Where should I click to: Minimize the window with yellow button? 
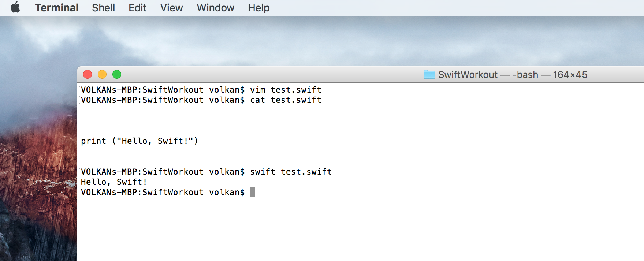click(102, 75)
